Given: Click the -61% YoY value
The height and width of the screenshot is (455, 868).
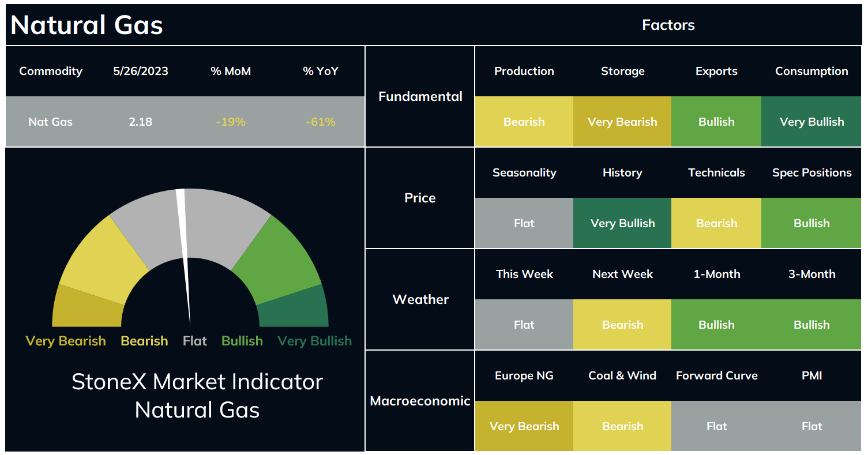Looking at the screenshot, I should (x=321, y=122).
